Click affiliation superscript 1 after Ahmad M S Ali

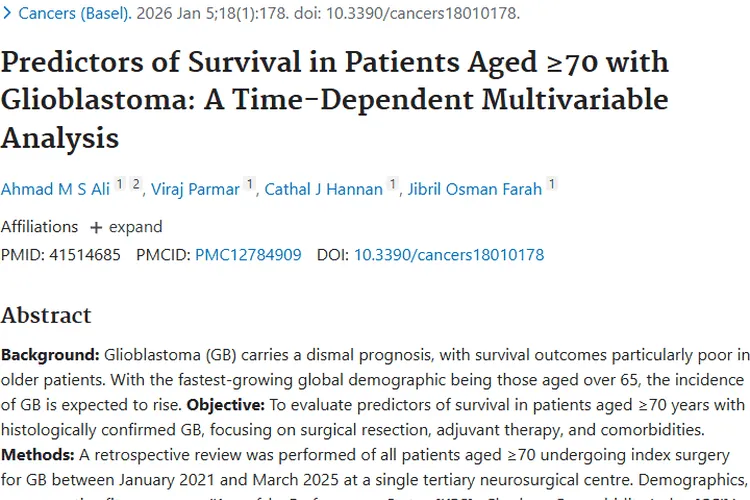tap(119, 185)
